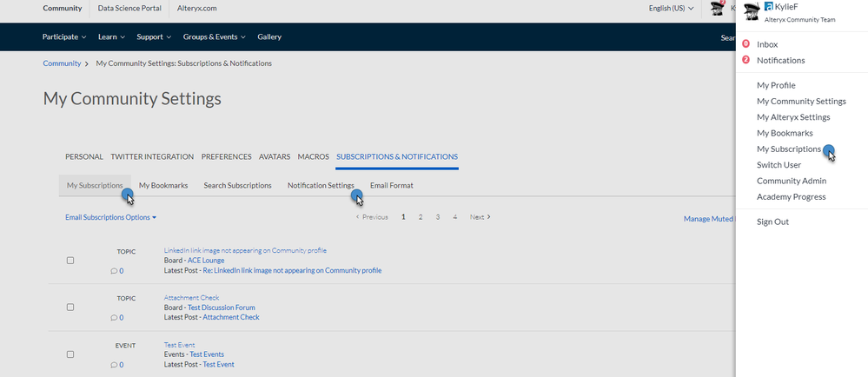This screenshot has height=377, width=868.
Task: Open Inbox from user menu
Action: coord(767,44)
